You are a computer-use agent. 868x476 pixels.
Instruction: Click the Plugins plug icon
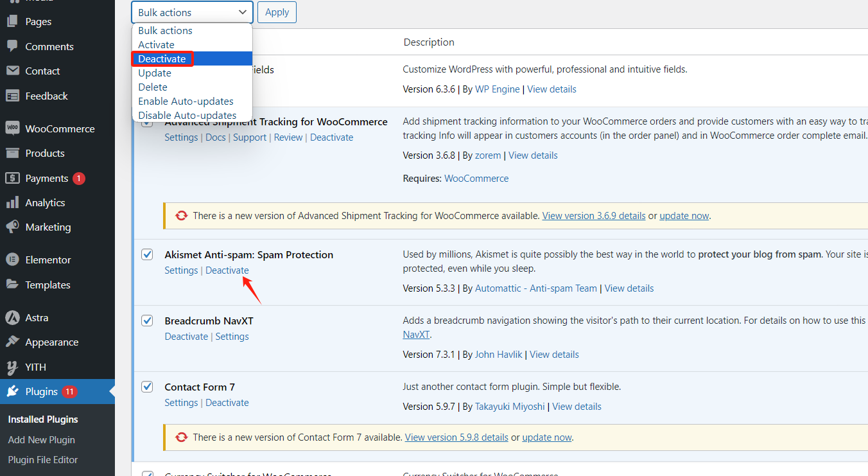12,392
